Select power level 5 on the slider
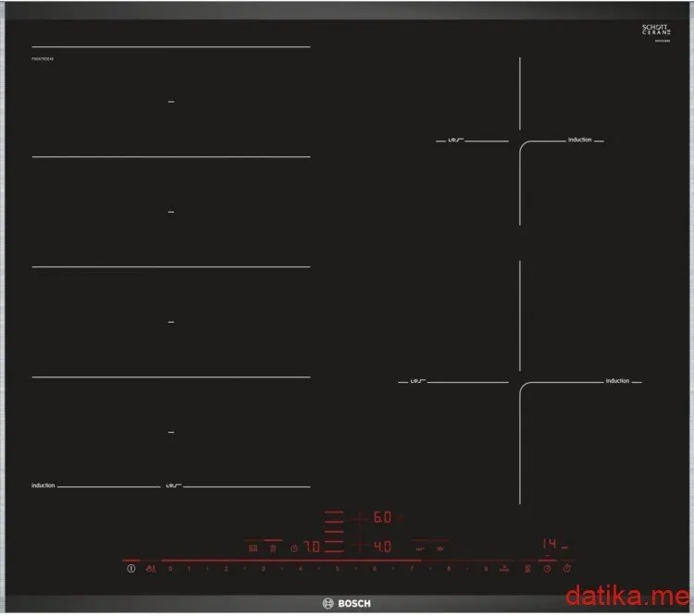The height and width of the screenshot is (616, 694). click(337, 569)
